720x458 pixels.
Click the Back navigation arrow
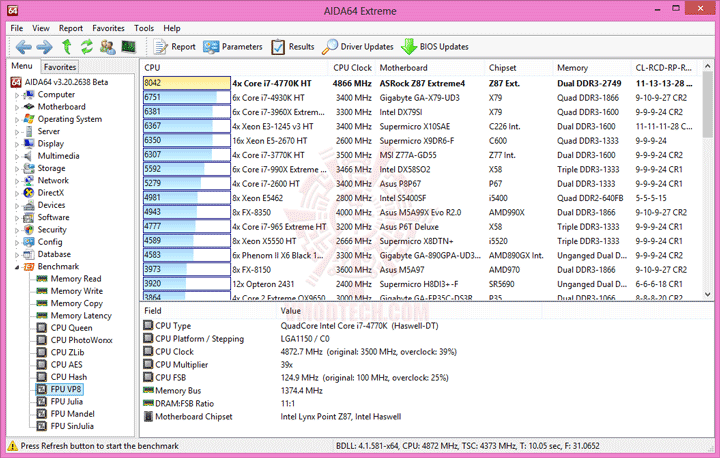click(x=23, y=47)
